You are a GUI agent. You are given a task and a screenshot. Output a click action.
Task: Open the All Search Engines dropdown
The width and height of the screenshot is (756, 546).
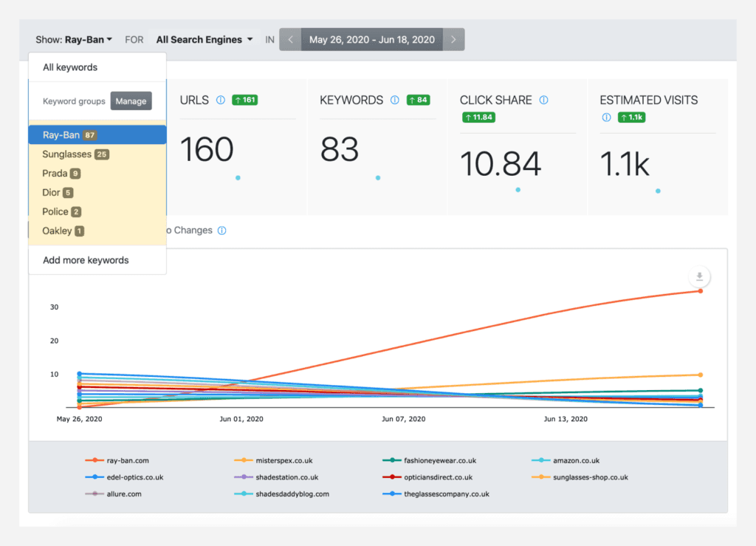click(204, 40)
